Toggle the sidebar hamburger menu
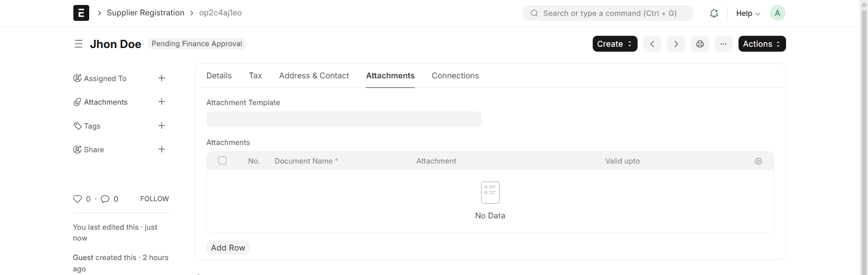 click(78, 44)
